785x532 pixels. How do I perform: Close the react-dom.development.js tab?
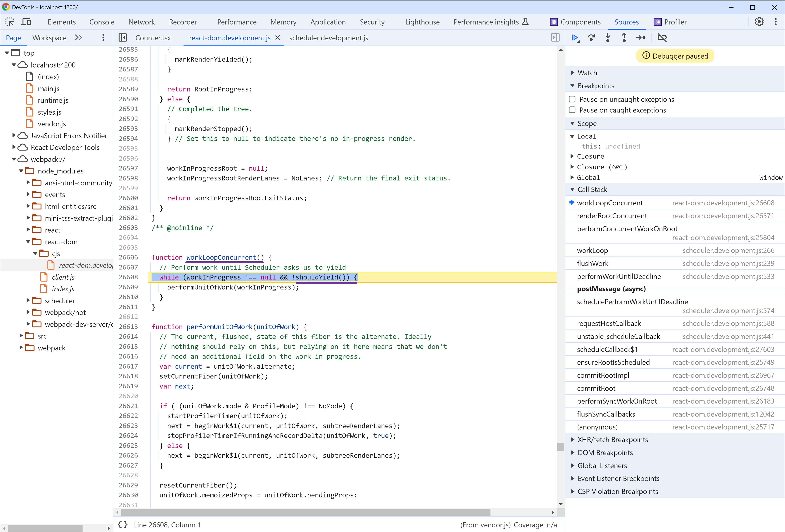tap(278, 38)
